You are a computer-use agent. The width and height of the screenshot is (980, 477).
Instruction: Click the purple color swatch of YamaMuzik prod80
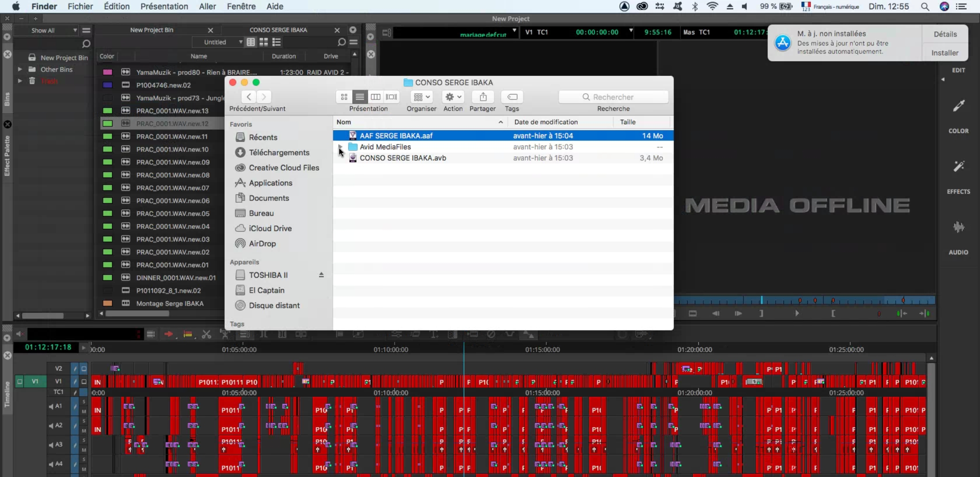(x=107, y=72)
